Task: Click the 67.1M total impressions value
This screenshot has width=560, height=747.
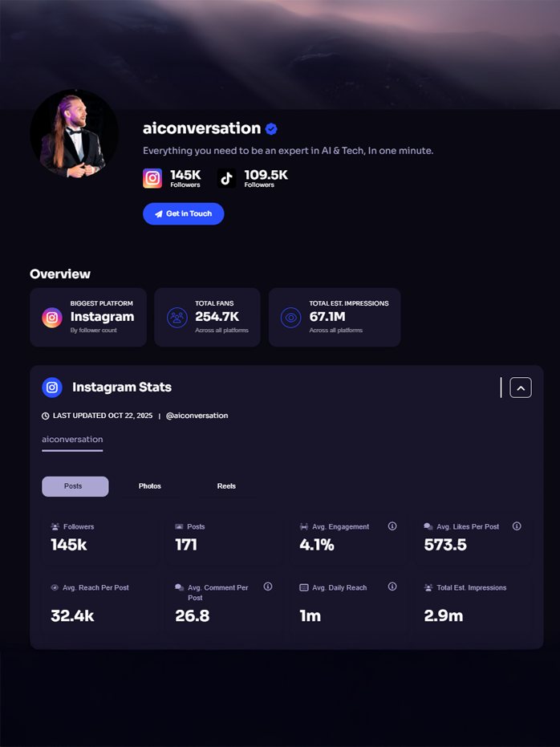Action: point(327,317)
